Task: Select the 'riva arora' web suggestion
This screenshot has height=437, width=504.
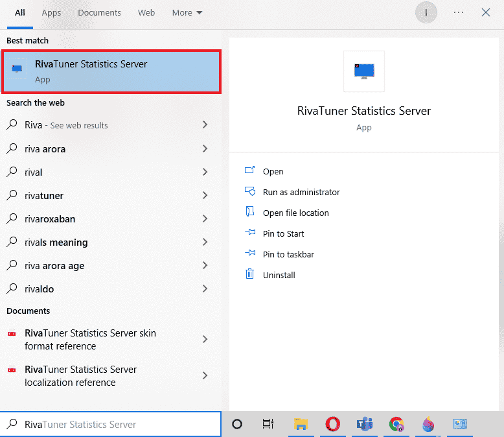Action: click(x=111, y=148)
